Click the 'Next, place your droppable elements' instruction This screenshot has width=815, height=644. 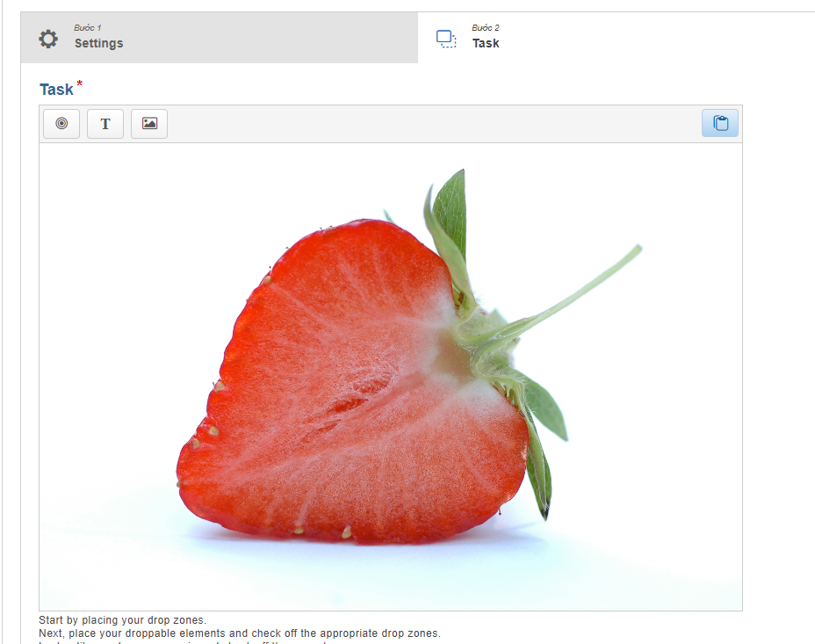239,633
